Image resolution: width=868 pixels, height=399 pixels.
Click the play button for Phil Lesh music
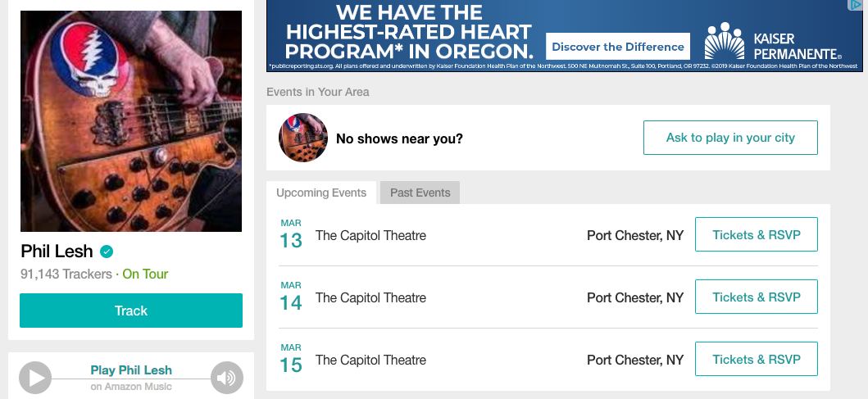tap(35, 378)
